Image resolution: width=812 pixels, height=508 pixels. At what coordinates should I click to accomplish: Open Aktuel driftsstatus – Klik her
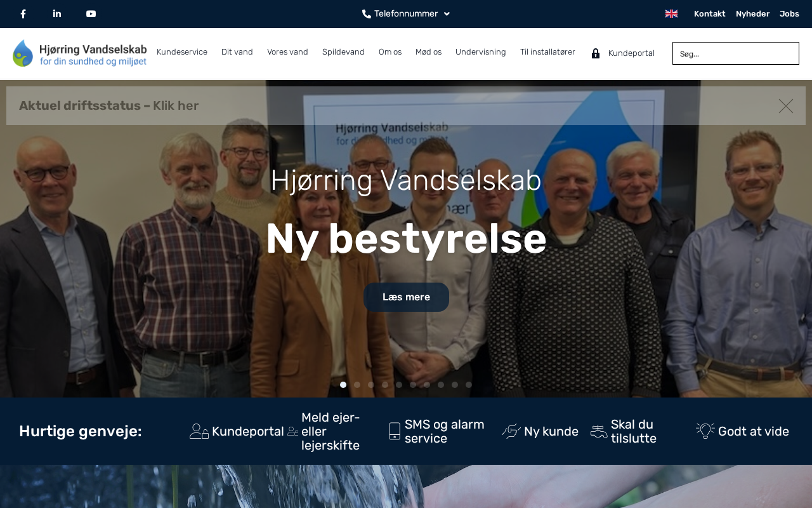pos(109,106)
